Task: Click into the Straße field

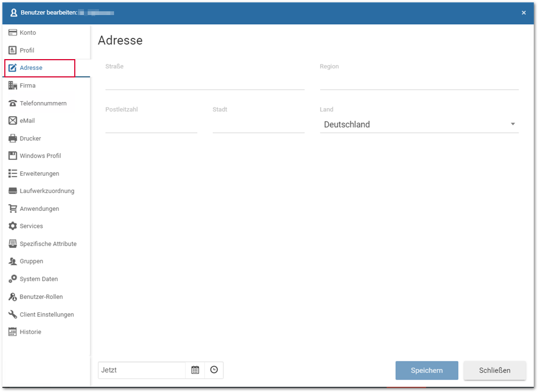Action: pyautogui.click(x=205, y=82)
